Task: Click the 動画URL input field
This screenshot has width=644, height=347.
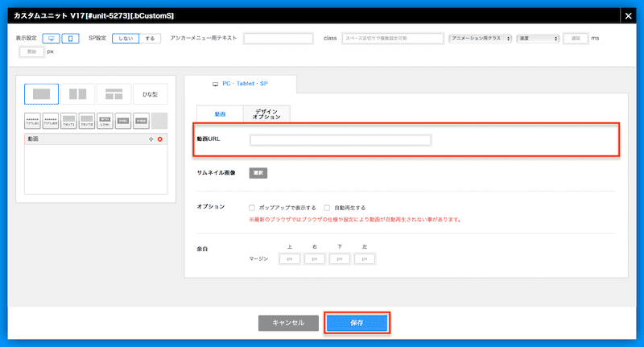Action: [341, 140]
